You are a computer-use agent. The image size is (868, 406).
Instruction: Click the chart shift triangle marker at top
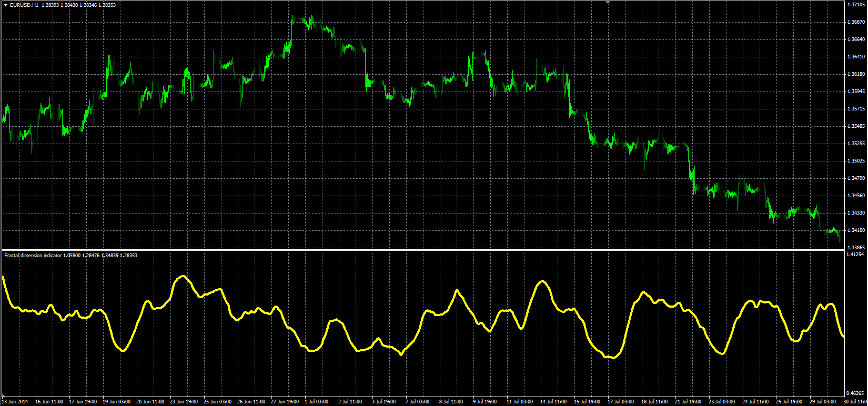click(608, 3)
